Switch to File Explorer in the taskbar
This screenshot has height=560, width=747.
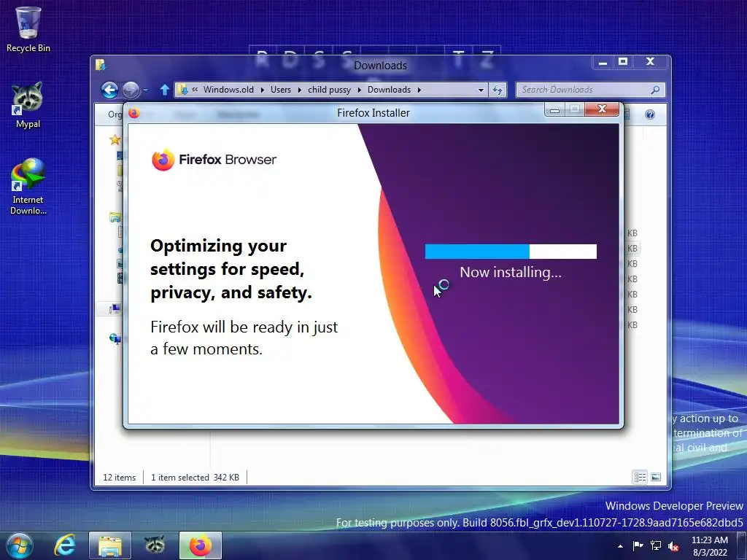pos(110,545)
